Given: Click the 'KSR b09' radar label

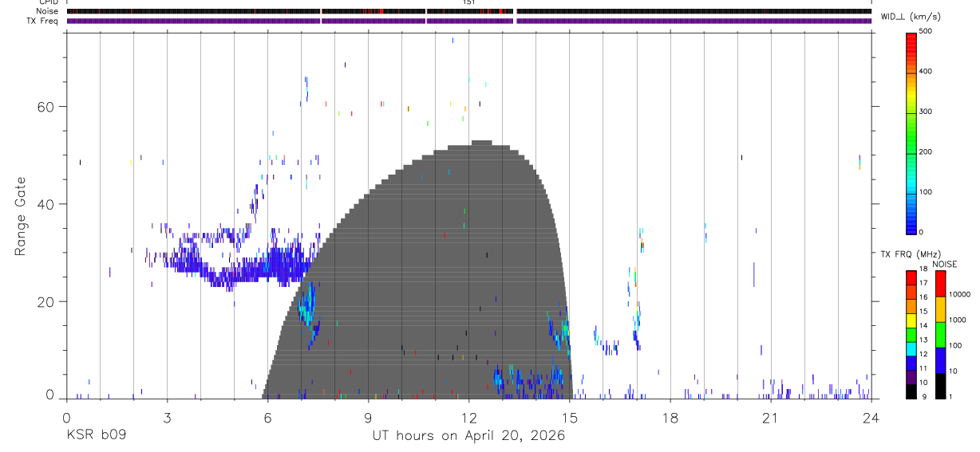Looking at the screenshot, I should (96, 435).
